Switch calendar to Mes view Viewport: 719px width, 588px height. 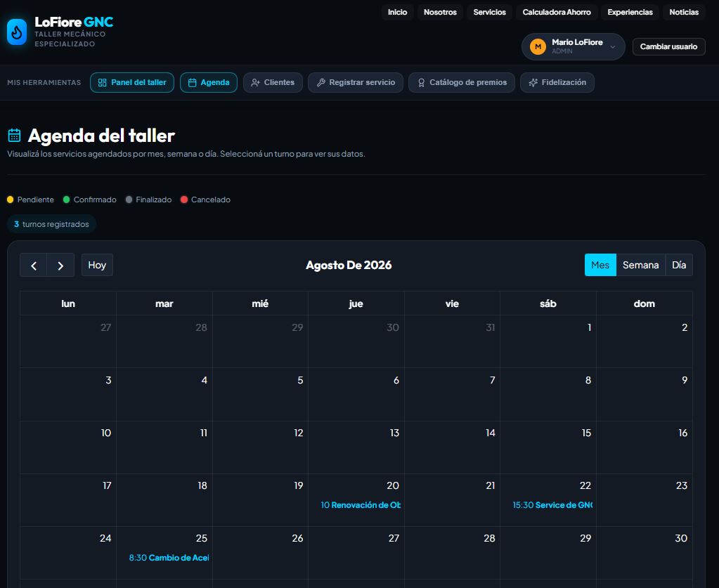pyautogui.click(x=600, y=266)
